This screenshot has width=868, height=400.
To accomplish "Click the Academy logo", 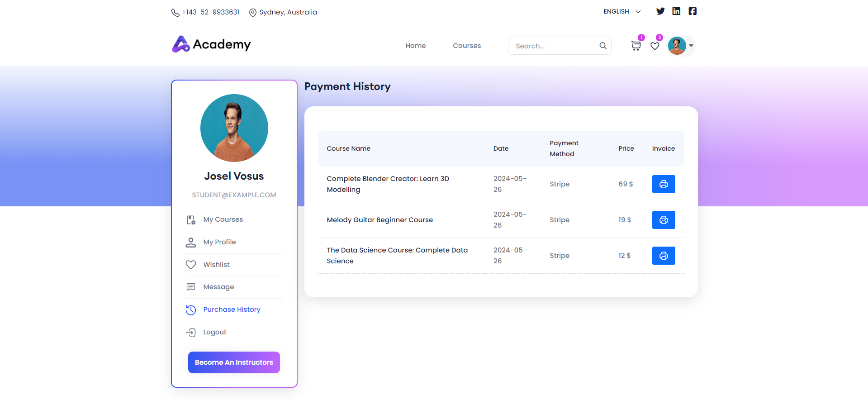I will pos(211,44).
